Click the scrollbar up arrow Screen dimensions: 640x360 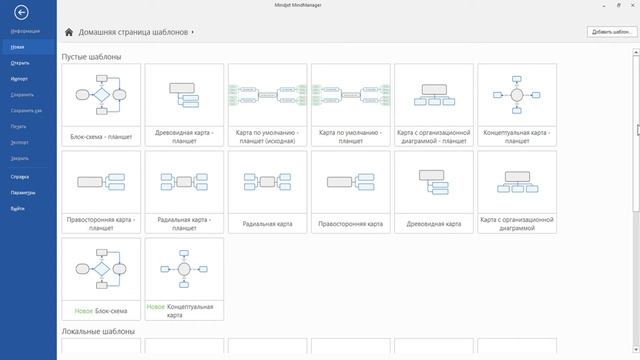tap(636, 52)
